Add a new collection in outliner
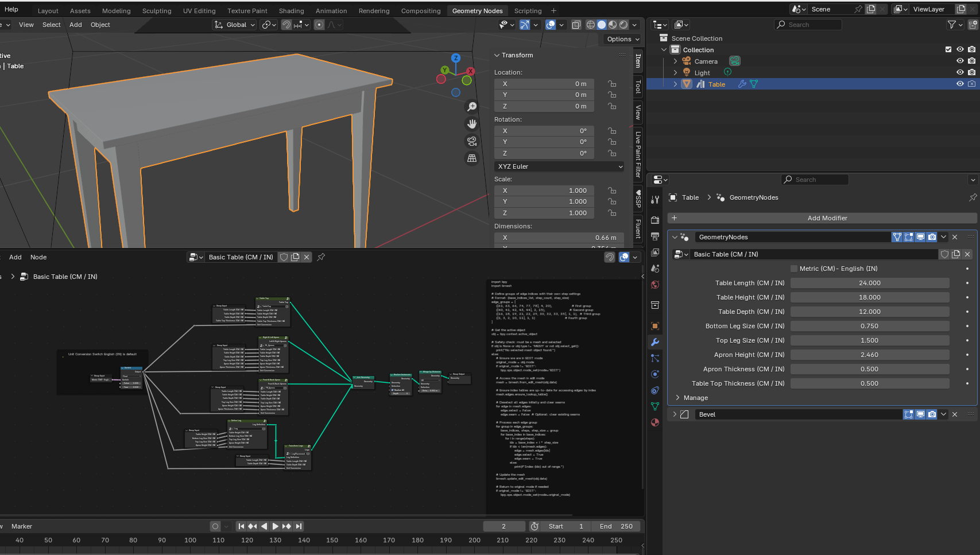The height and width of the screenshot is (555, 980). [973, 25]
